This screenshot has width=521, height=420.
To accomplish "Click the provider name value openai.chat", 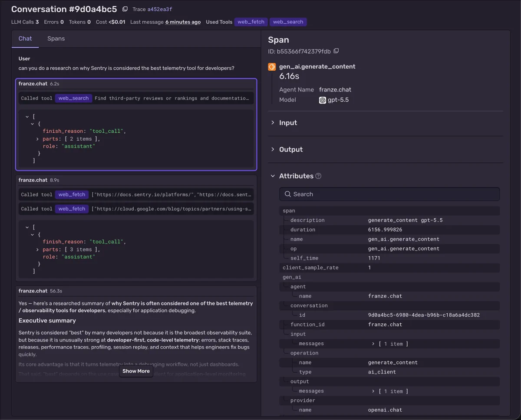I will [x=385, y=410].
